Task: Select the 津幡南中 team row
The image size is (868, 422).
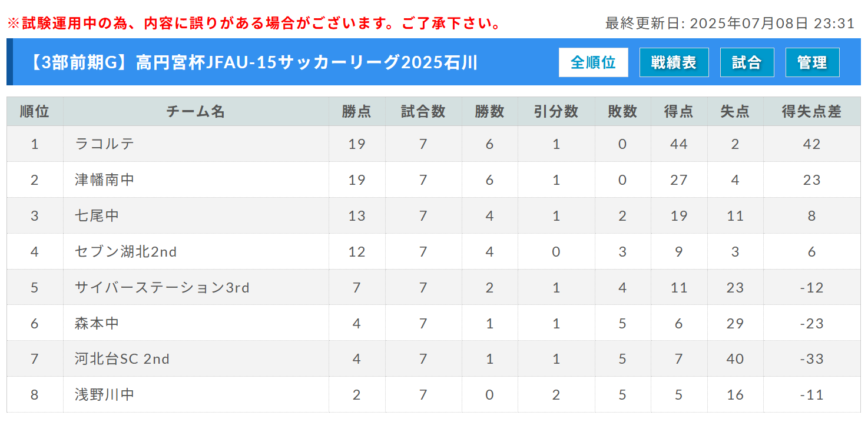Action: pyautogui.click(x=433, y=180)
